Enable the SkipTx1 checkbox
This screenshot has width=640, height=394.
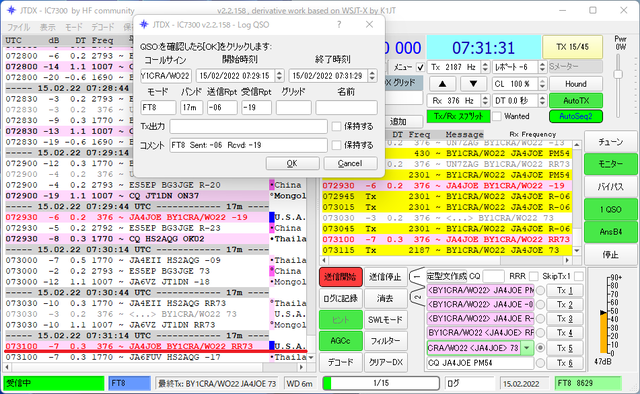(x=578, y=276)
